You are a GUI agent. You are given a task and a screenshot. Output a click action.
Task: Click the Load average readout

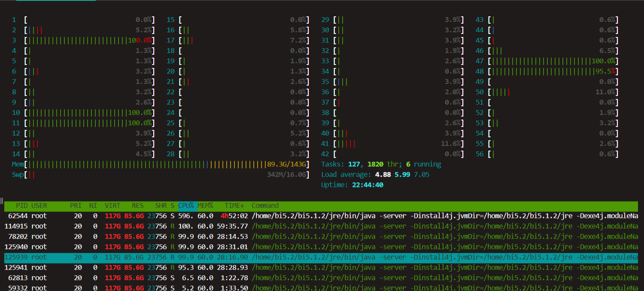(x=375, y=175)
